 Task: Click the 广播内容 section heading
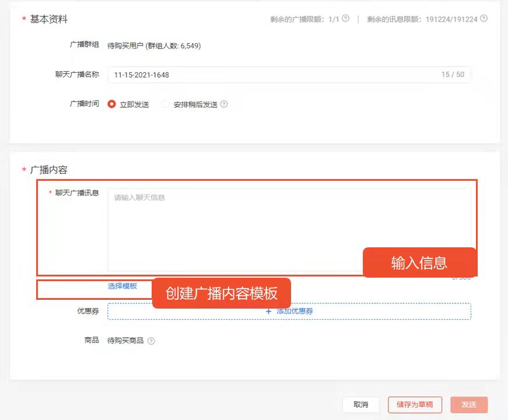(x=48, y=170)
